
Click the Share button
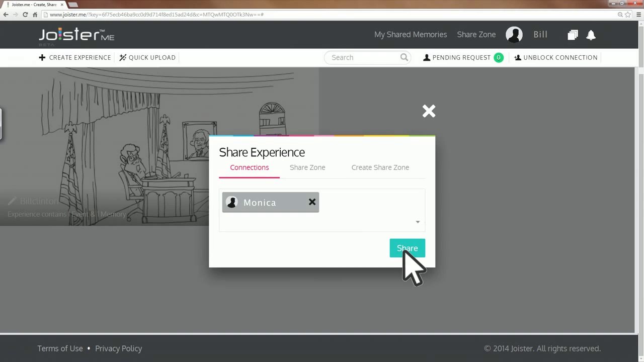pyautogui.click(x=408, y=248)
